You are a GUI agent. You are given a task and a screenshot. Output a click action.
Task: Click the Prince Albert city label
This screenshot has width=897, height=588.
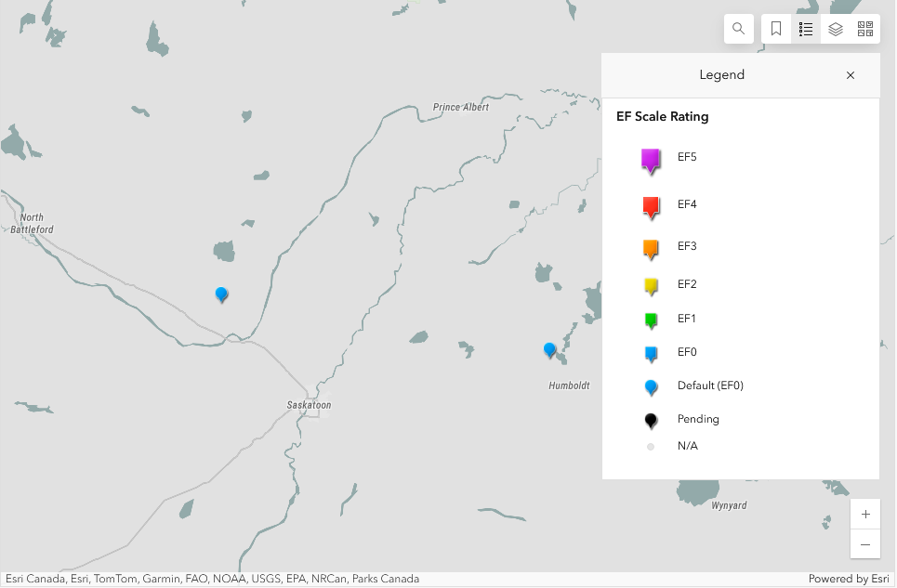(460, 107)
